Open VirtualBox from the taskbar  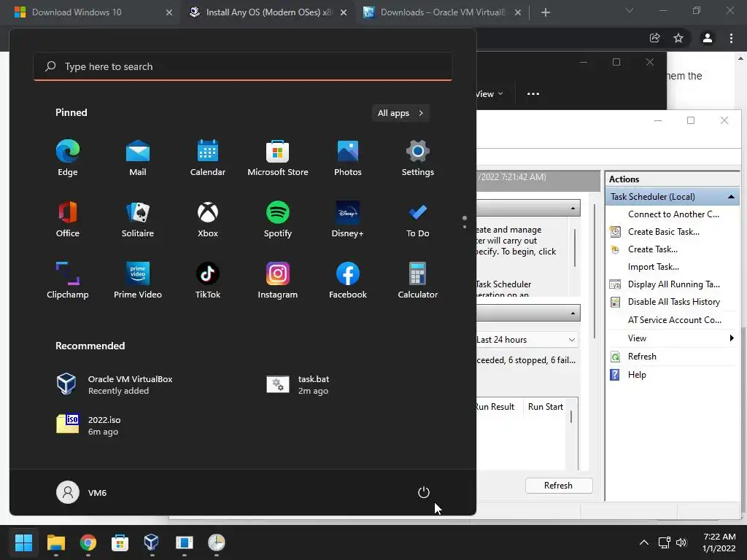coord(152,542)
